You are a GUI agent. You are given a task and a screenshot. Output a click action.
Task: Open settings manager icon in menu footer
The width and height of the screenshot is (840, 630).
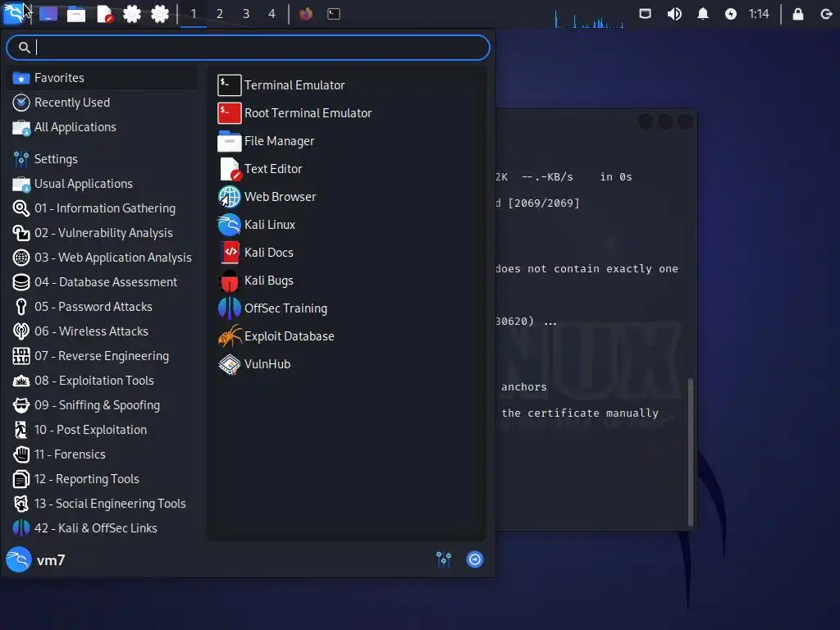tap(444, 559)
